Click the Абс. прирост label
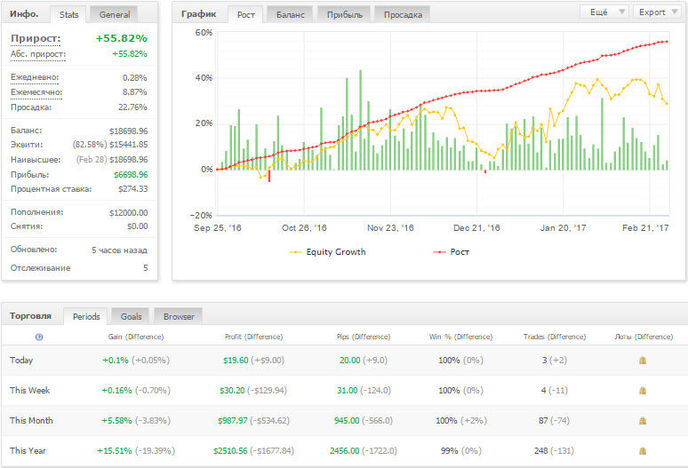 tap(38, 54)
